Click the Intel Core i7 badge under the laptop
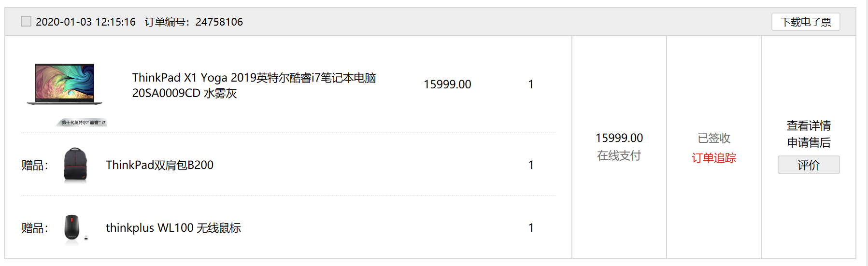 point(82,122)
